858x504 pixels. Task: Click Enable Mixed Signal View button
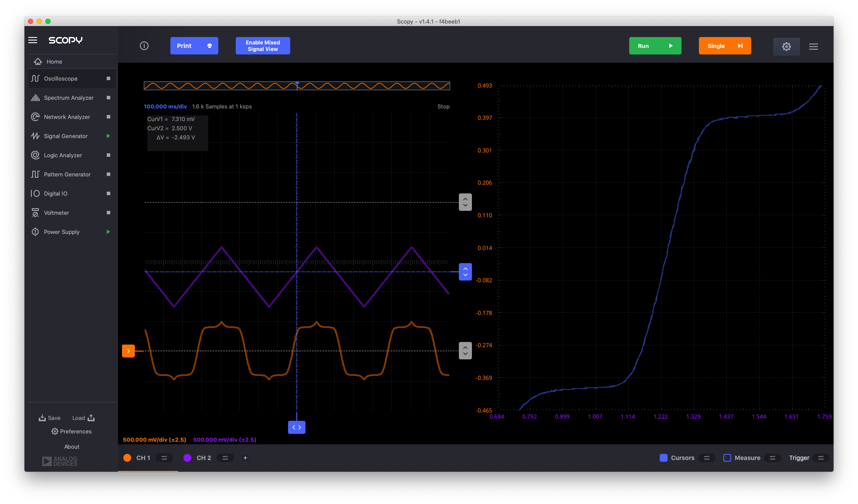coord(263,46)
